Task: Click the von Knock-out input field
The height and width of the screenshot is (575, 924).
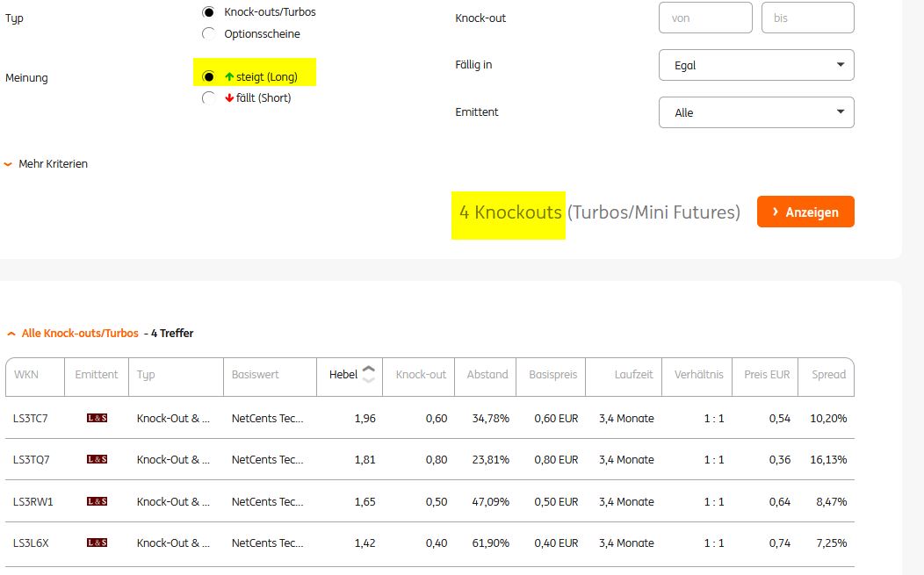Action: point(705,18)
